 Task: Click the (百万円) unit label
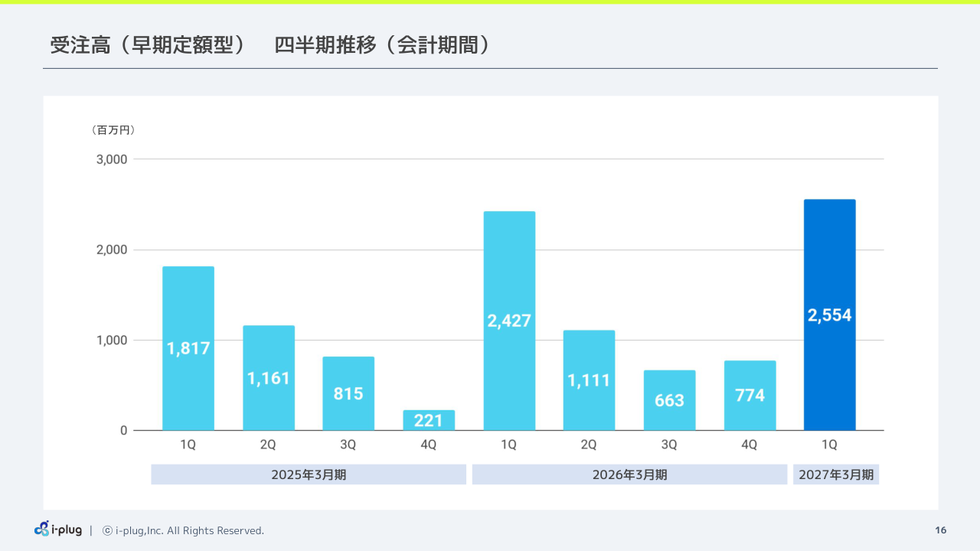[x=113, y=131]
